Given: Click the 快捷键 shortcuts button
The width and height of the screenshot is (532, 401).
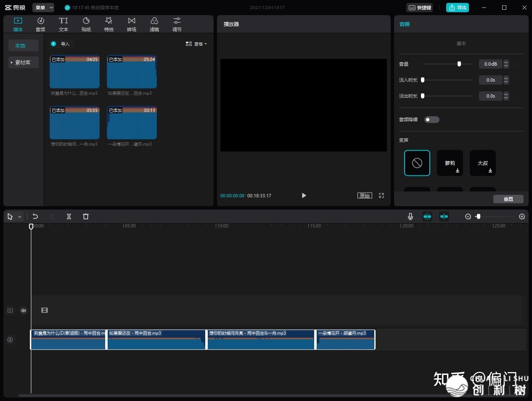Looking at the screenshot, I should pos(420,8).
